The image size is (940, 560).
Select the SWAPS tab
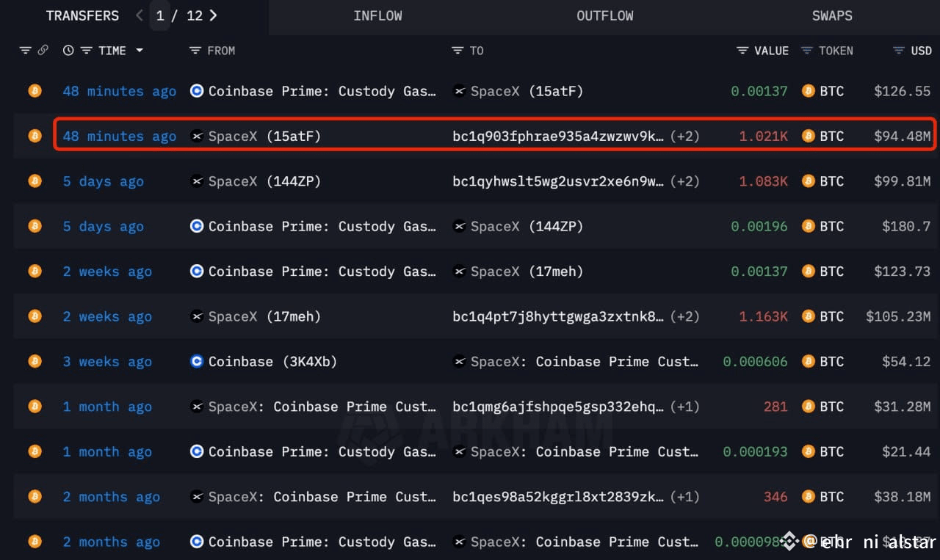pos(832,15)
